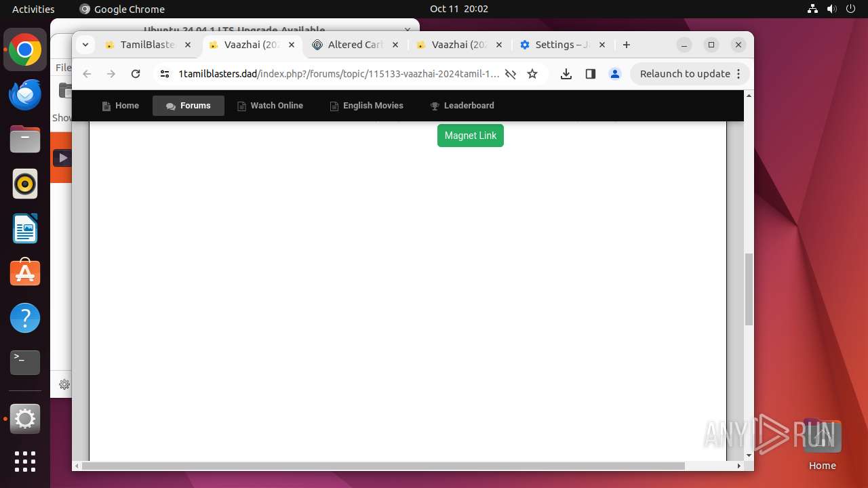The width and height of the screenshot is (868, 488).
Task: Close the Settings tab
Action: point(603,45)
